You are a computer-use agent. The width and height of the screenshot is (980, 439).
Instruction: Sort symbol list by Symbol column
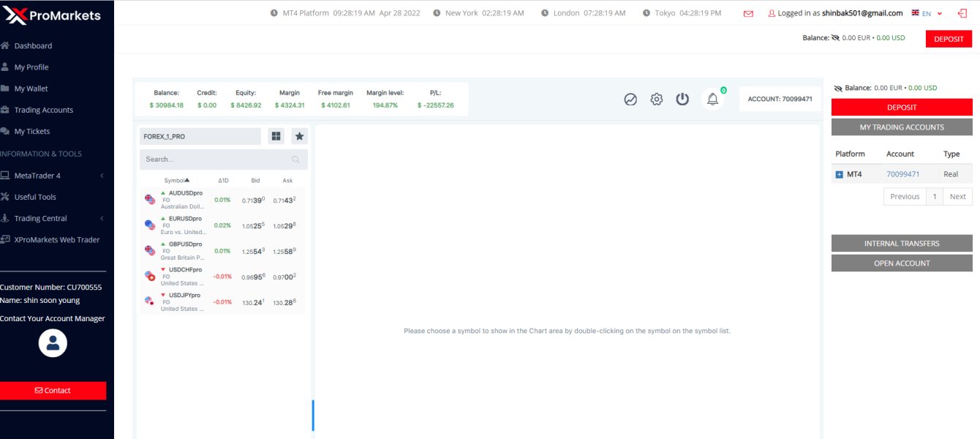coord(177,180)
